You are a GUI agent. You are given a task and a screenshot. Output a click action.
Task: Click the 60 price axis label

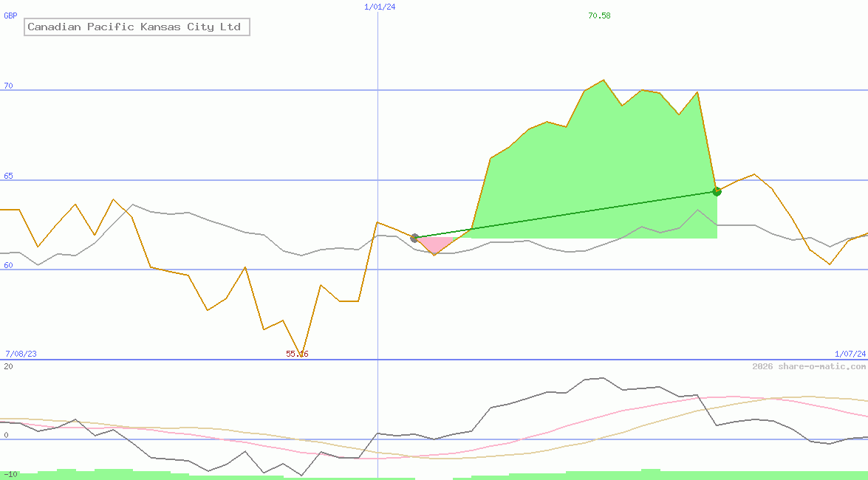[x=8, y=265]
